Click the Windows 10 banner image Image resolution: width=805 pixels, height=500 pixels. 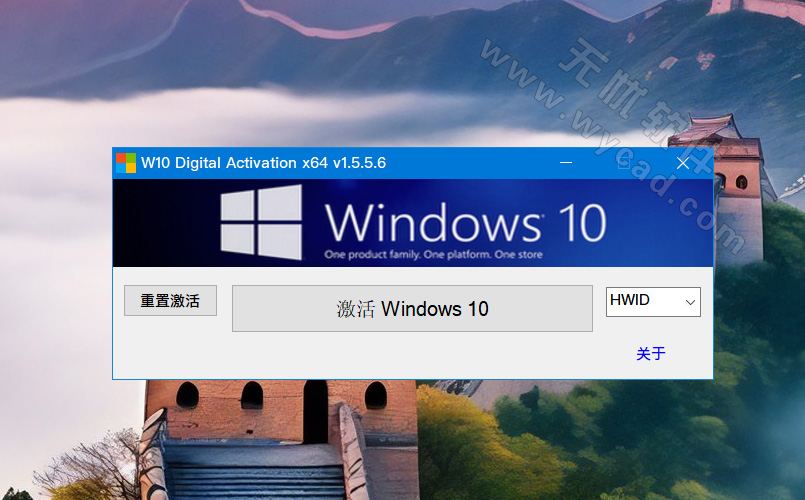pyautogui.click(x=413, y=223)
